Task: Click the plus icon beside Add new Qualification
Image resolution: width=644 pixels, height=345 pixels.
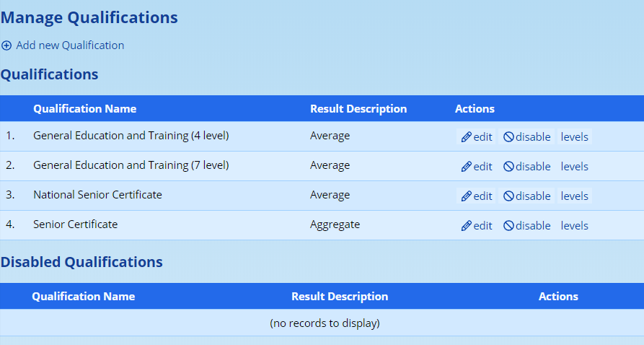Action: [6, 45]
